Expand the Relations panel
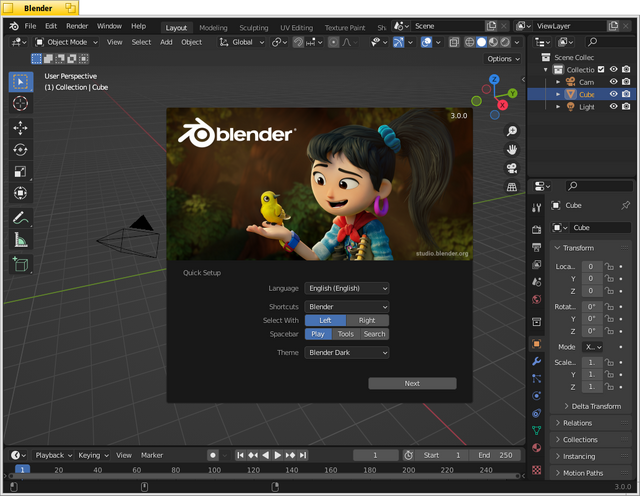This screenshot has height=496, width=640. (x=591, y=423)
